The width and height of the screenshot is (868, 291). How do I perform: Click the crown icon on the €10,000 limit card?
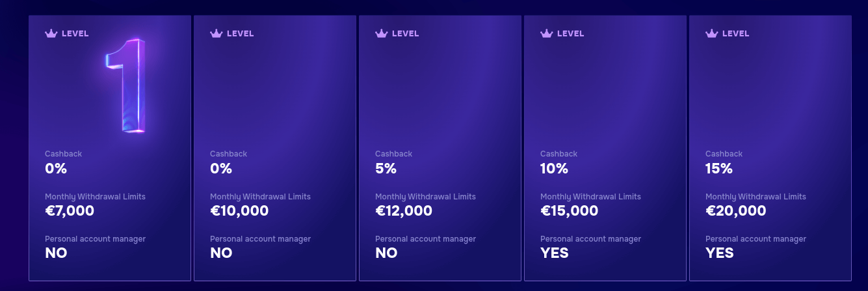[217, 33]
